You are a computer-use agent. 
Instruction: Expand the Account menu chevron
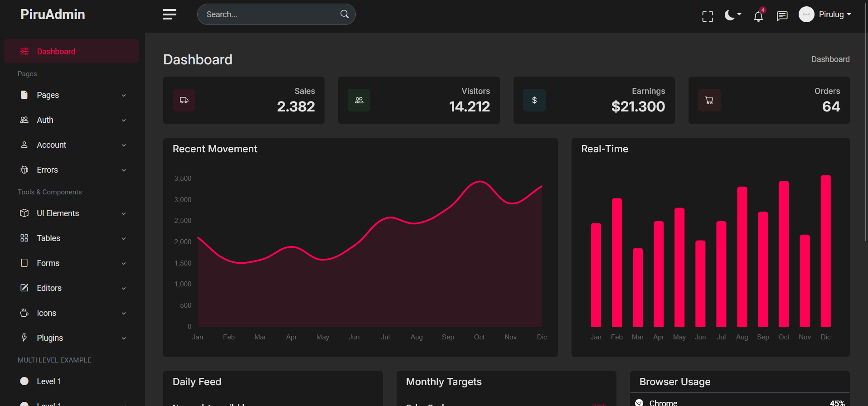pyautogui.click(x=124, y=145)
